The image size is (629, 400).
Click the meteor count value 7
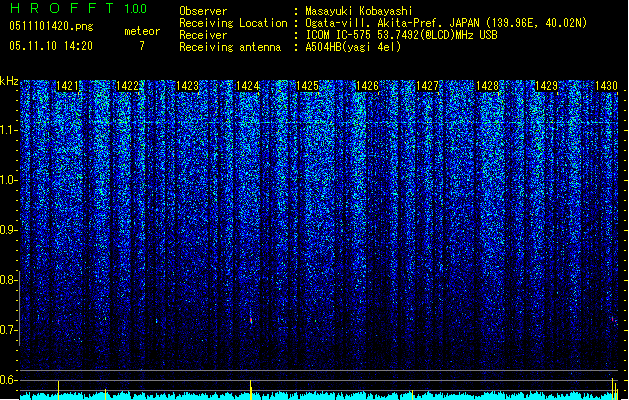tap(142, 46)
